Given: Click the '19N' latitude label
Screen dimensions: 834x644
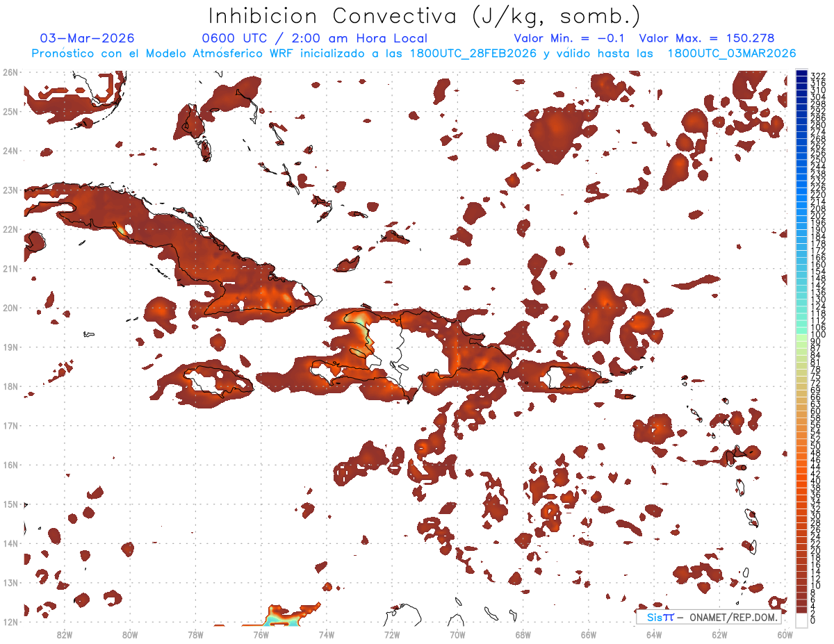Looking at the screenshot, I should [10, 347].
